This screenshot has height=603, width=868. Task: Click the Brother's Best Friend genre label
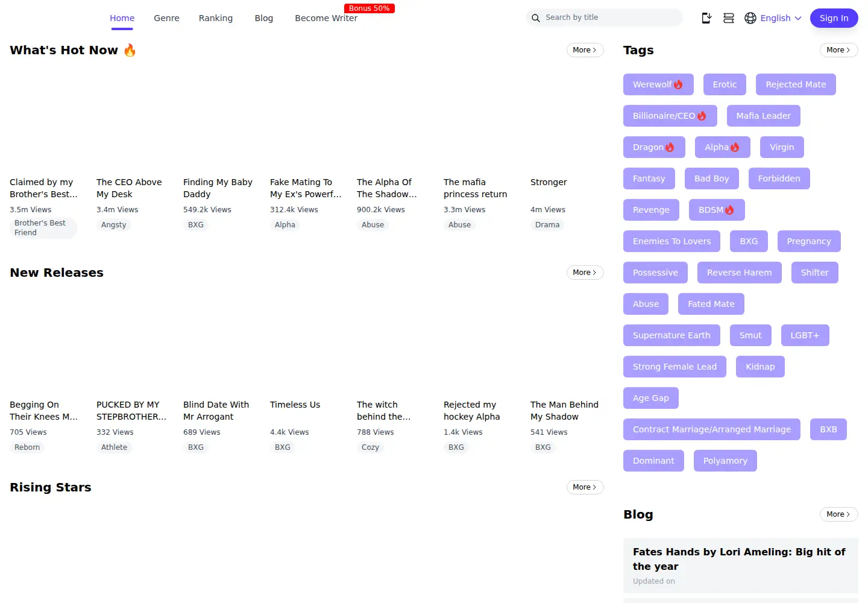[43, 228]
